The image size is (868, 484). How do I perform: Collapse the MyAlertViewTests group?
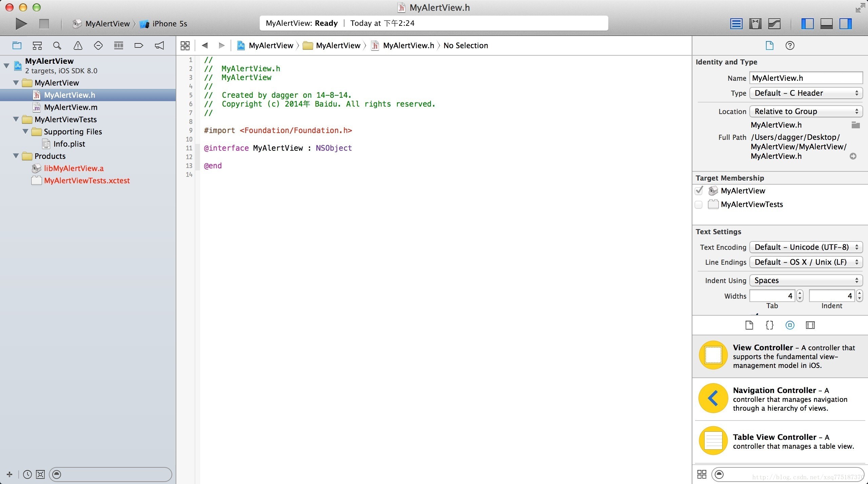16,119
